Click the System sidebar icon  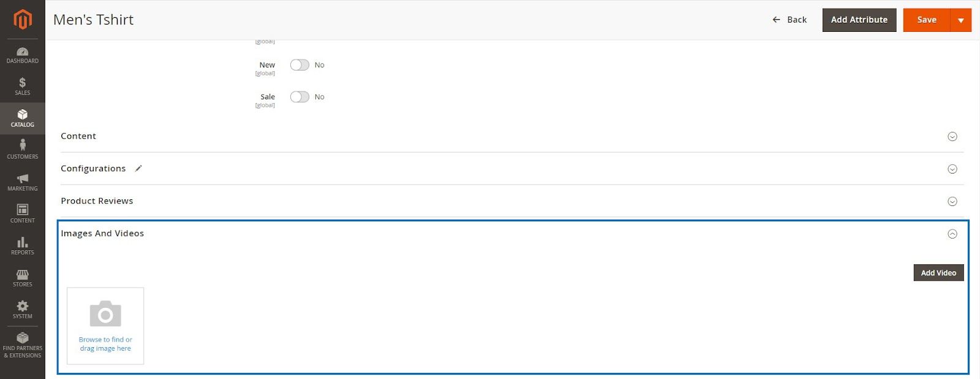22,307
